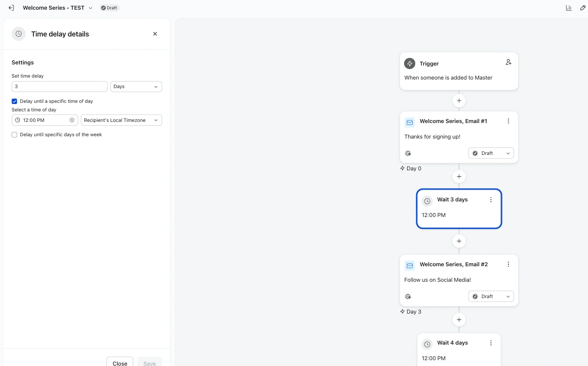Image resolution: width=588 pixels, height=366 pixels.
Task: Uncheck Delay until a specific time of day
Action: (14, 101)
